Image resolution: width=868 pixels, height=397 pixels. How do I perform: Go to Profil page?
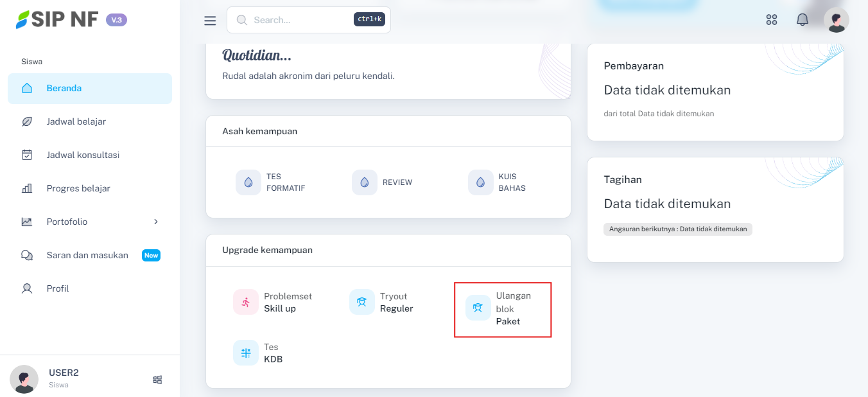click(x=58, y=288)
